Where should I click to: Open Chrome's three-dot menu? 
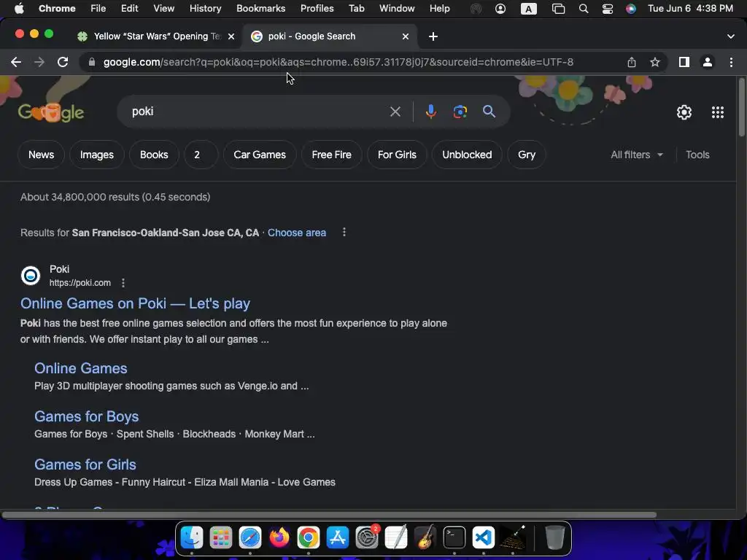731,62
